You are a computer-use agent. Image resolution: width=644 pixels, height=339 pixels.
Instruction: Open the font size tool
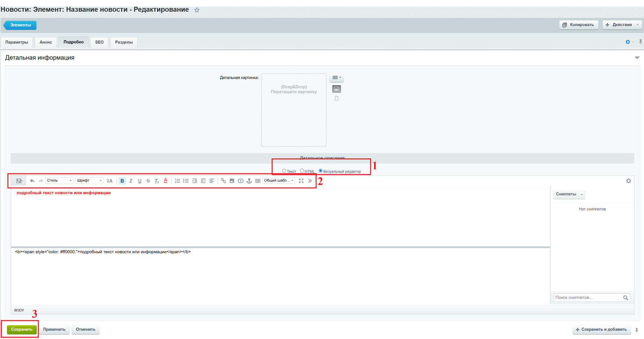[110, 181]
